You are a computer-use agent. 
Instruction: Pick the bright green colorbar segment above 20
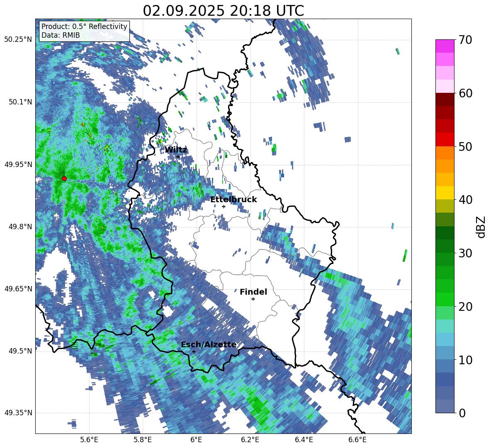tap(445, 299)
